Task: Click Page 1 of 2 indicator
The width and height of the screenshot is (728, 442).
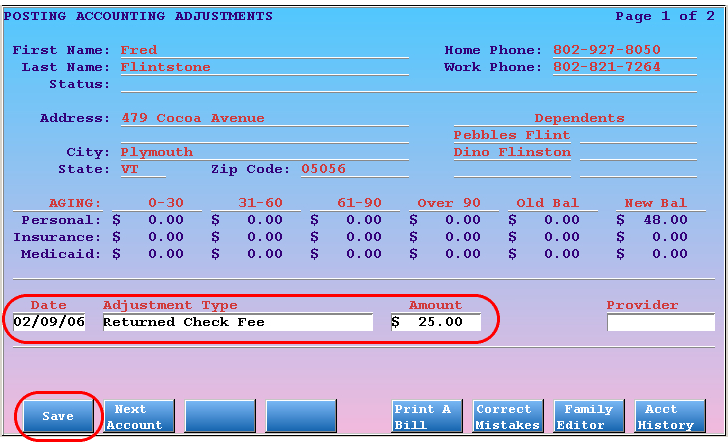Action: coord(665,16)
